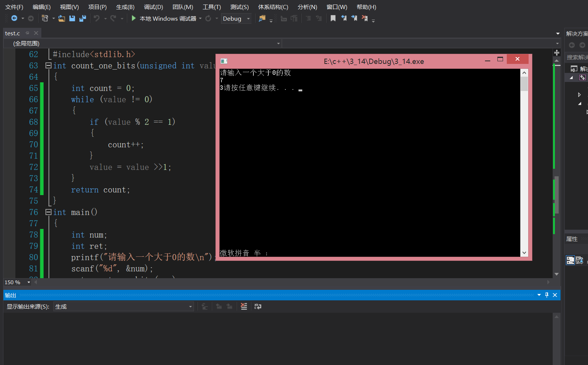Click the Solution Explorer search field
Screen dimensions: 588x365
point(577,57)
